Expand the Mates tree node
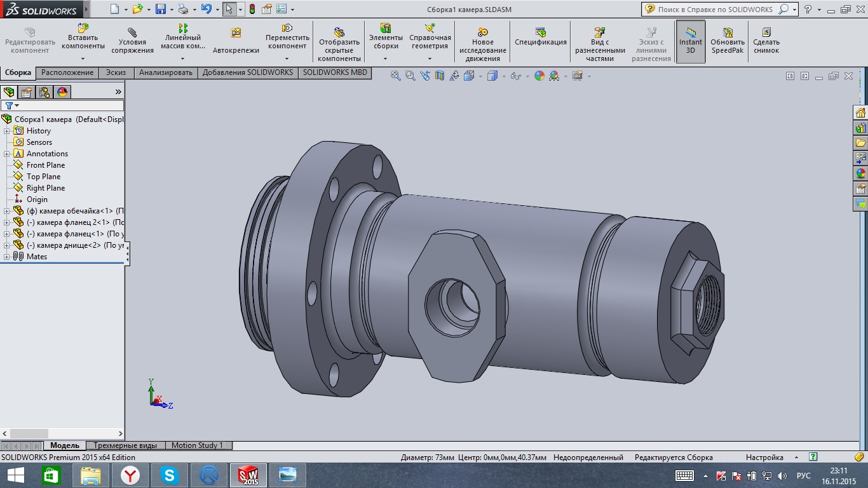This screenshot has height=488, width=868. (7, 257)
